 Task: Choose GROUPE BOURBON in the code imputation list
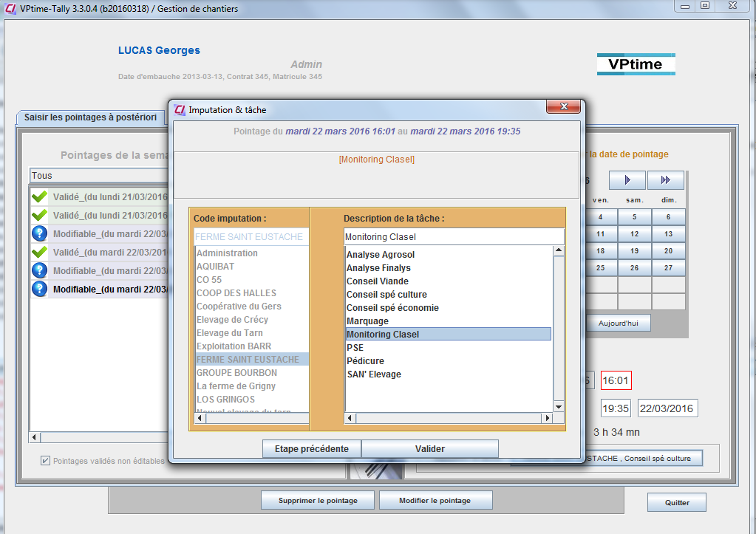click(236, 373)
